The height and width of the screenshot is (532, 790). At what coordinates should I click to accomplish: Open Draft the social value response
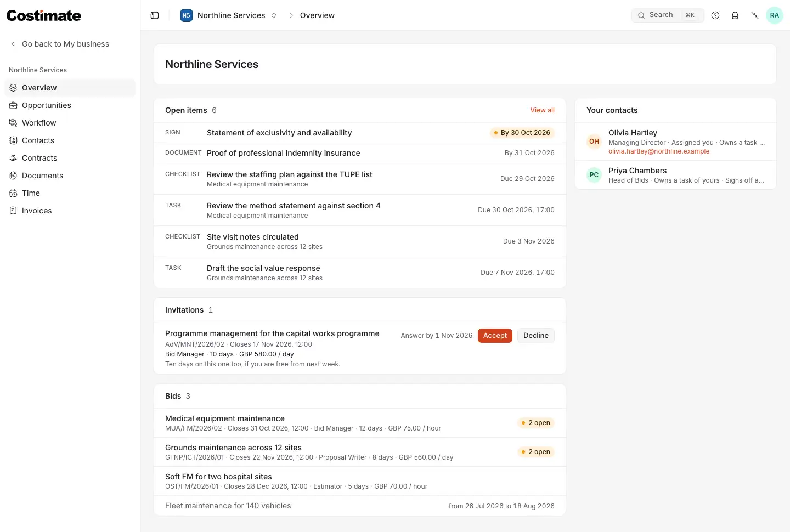[360, 273]
